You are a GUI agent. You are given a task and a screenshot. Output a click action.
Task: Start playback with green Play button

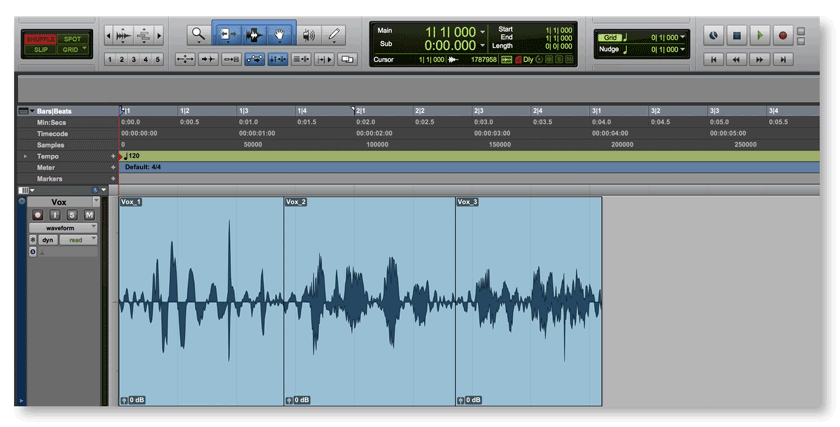tap(760, 35)
